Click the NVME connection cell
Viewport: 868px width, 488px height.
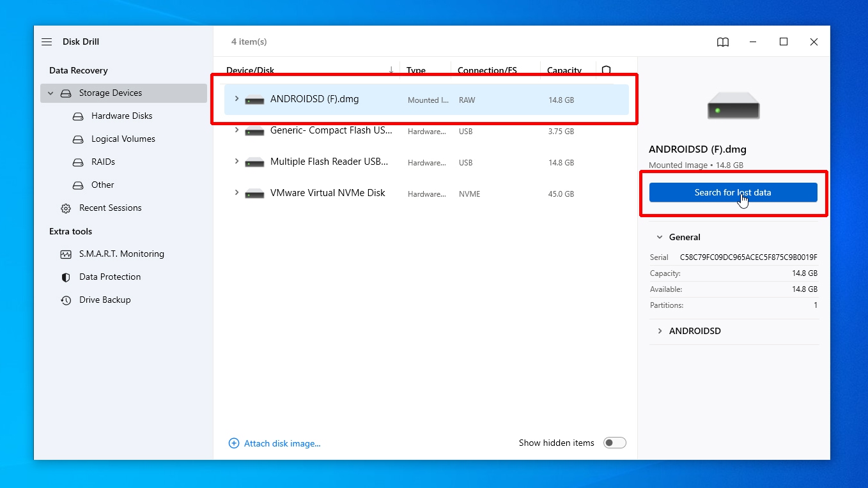coord(470,194)
